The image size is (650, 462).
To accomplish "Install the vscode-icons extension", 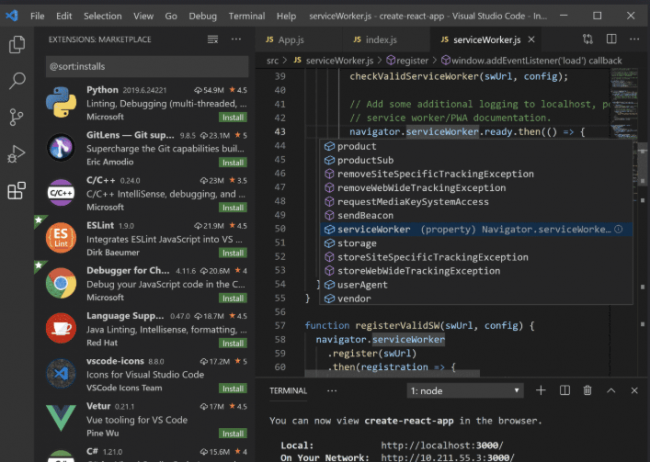I will pyautogui.click(x=233, y=388).
